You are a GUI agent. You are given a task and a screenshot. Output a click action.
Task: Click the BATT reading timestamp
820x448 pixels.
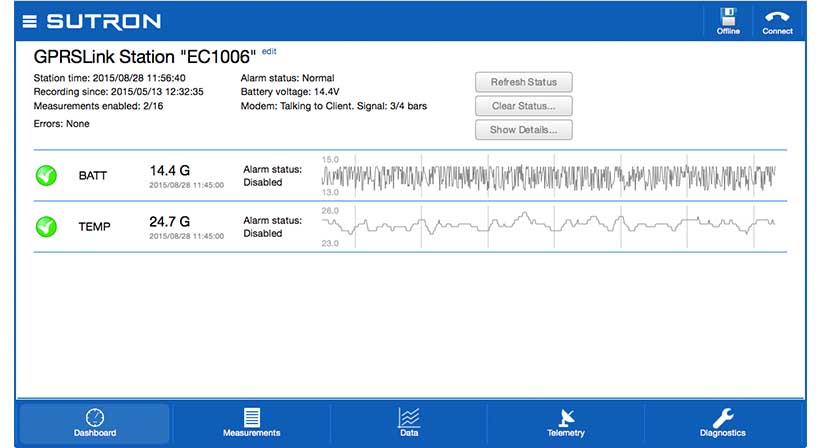point(187,185)
